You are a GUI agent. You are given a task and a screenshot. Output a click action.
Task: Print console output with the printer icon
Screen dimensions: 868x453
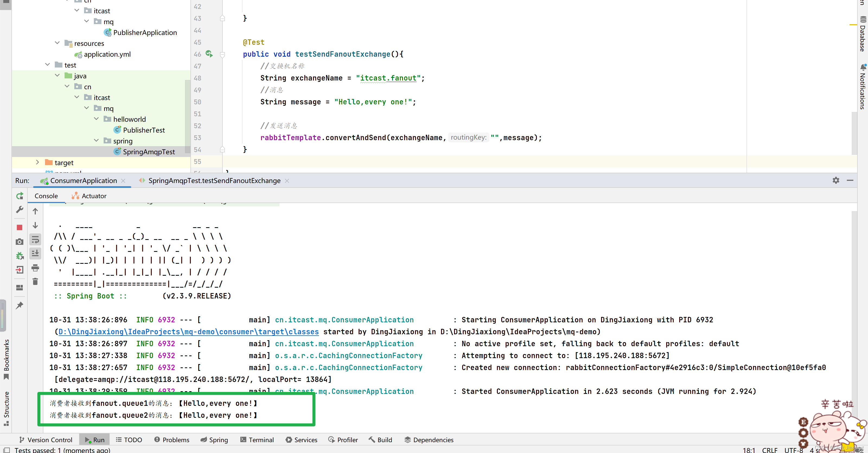coord(35,268)
